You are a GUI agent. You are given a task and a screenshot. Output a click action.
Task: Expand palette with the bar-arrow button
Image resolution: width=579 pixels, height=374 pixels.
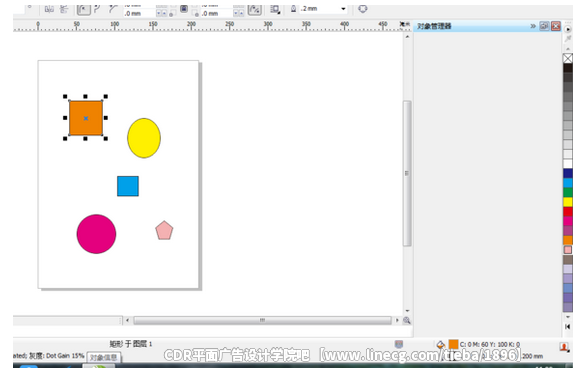568,326
